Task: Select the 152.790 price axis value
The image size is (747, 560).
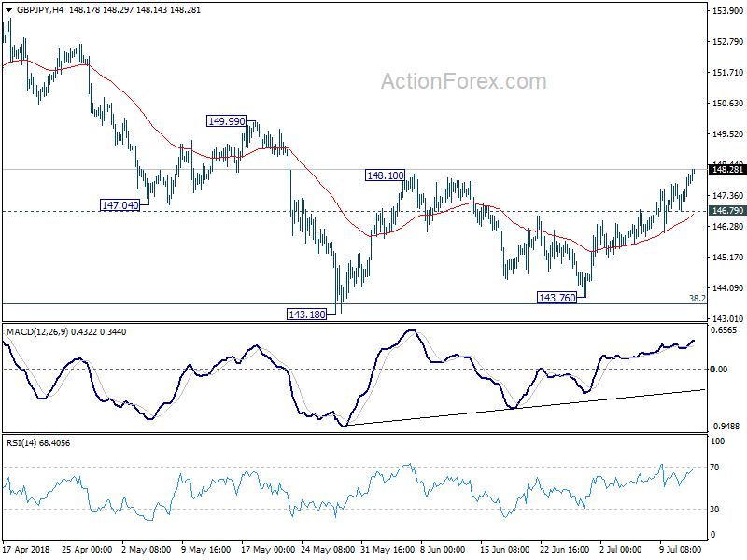Action: [727, 41]
